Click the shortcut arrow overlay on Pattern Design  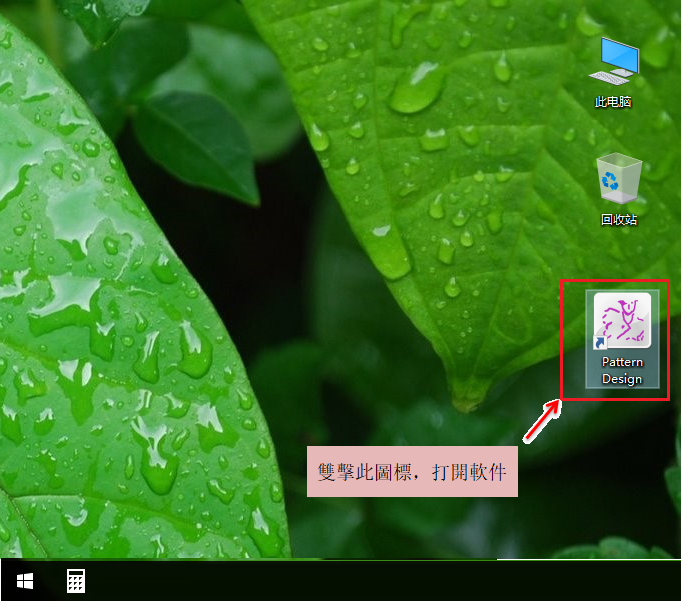601,342
